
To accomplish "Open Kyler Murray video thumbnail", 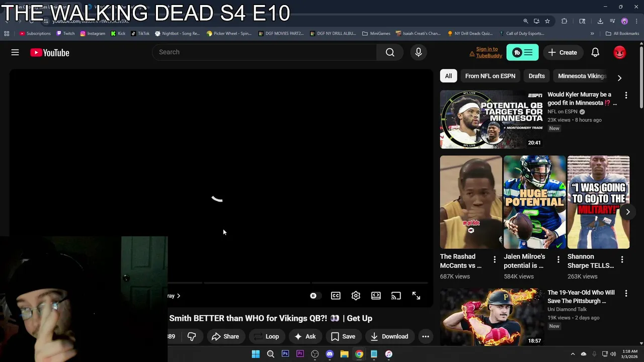I will coord(491,120).
